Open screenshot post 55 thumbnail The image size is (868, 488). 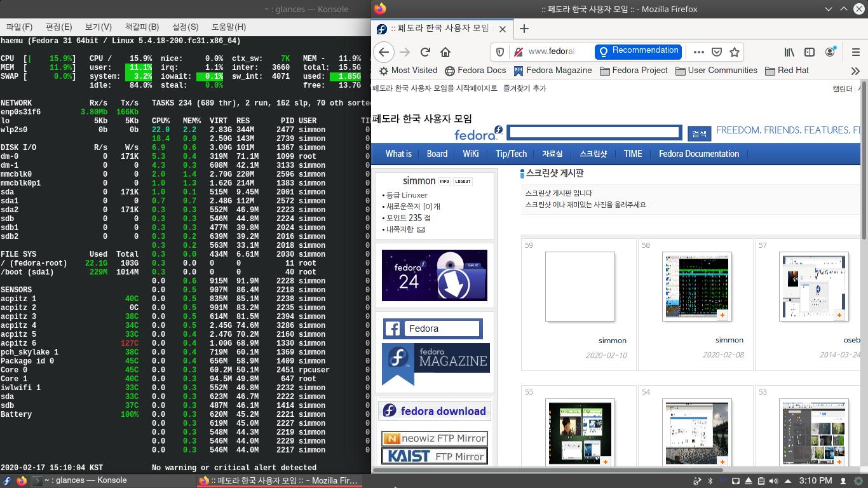(x=580, y=433)
